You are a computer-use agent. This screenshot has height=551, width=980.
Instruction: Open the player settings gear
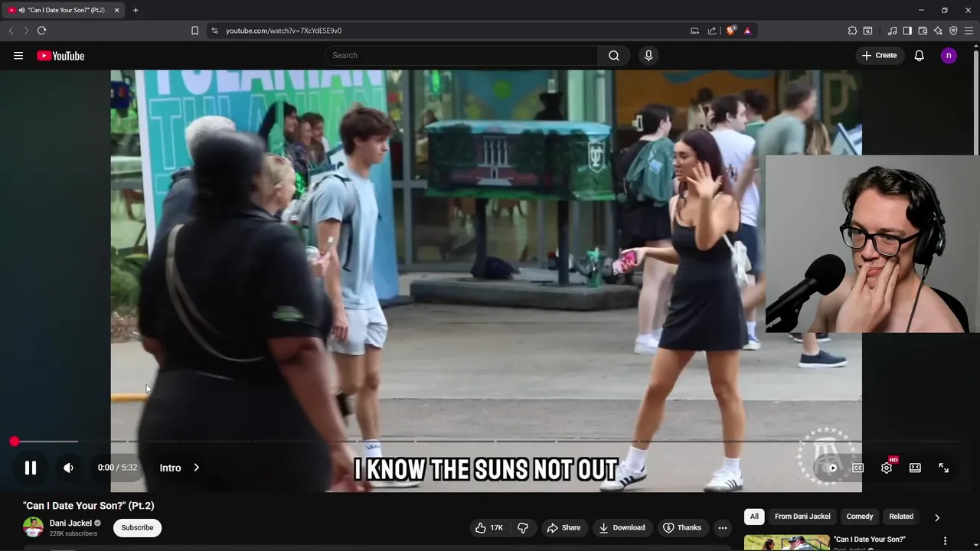click(x=887, y=468)
